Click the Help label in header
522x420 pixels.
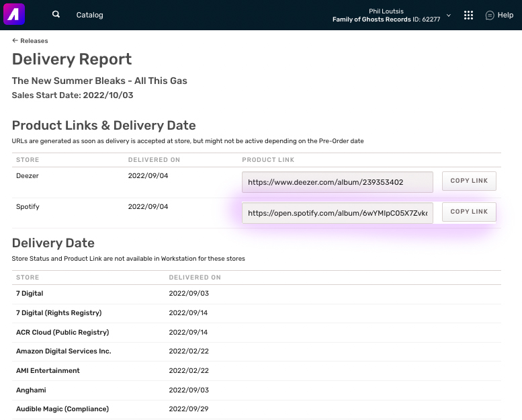tap(505, 15)
